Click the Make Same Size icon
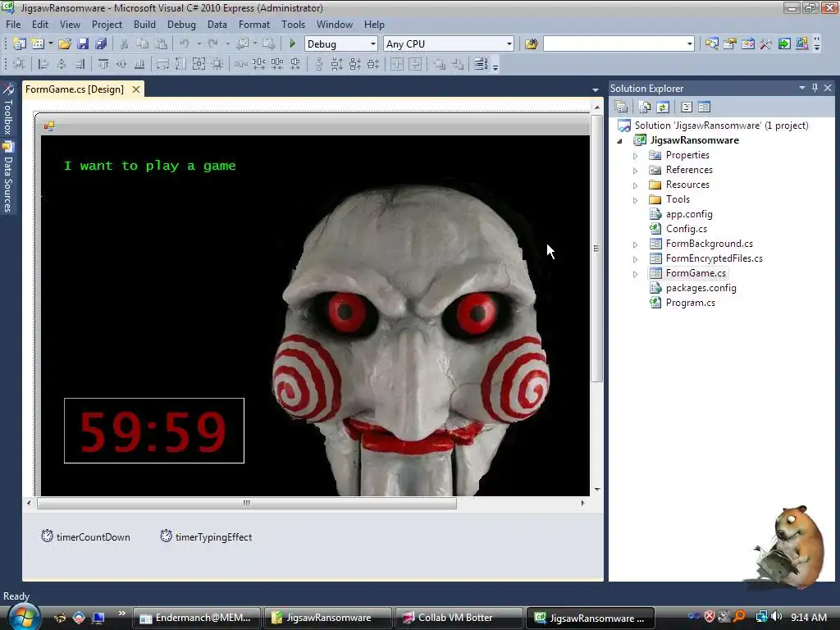840x630 pixels. click(x=199, y=64)
